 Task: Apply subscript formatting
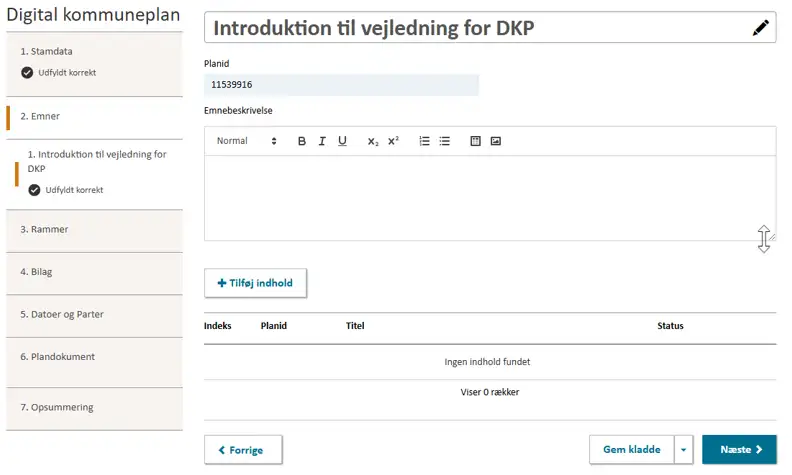coord(373,141)
